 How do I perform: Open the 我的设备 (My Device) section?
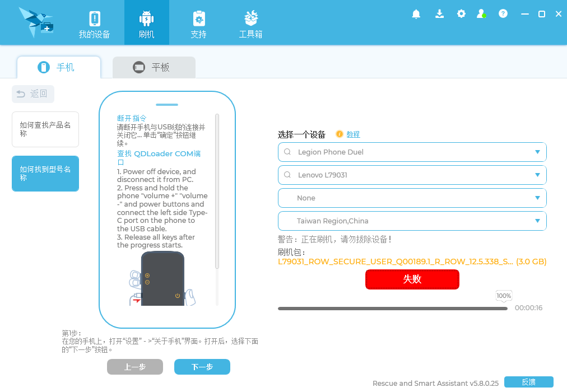point(94,24)
